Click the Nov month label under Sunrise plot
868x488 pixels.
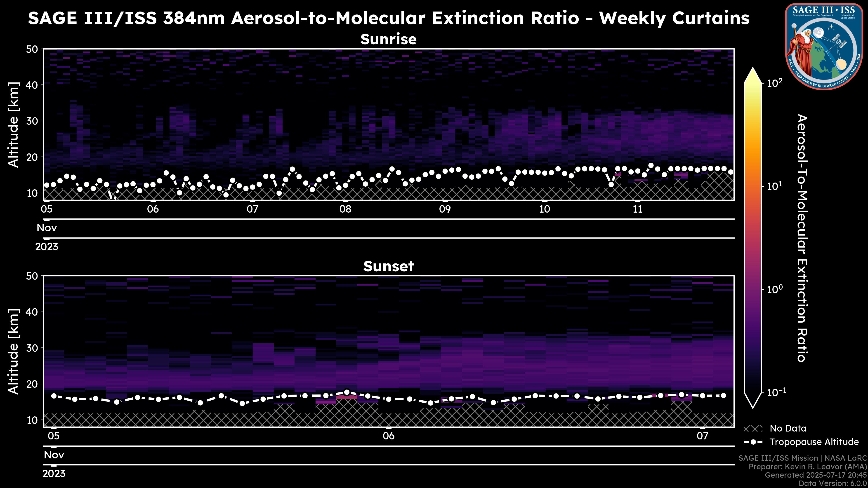tap(47, 228)
